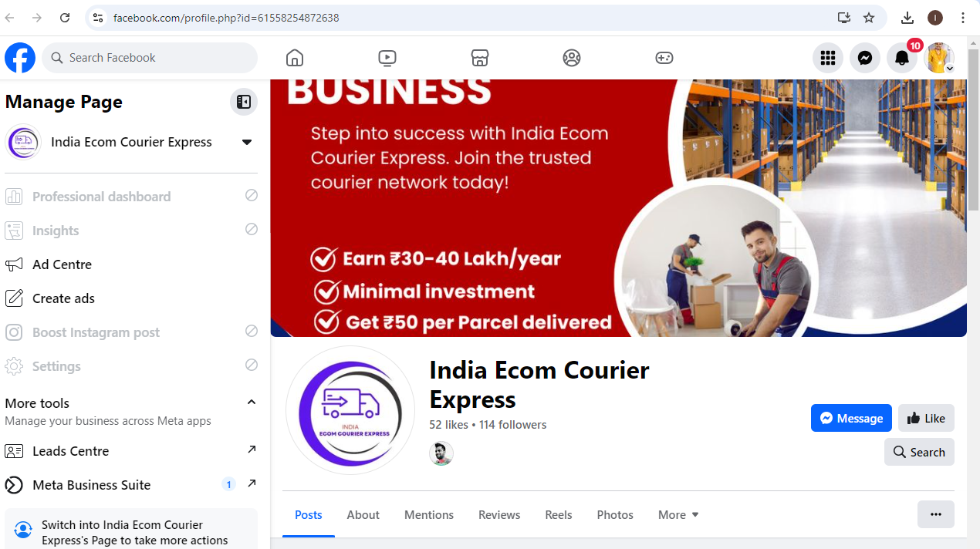Click the Search Facebook field
This screenshot has height=549, width=980.
click(x=150, y=58)
